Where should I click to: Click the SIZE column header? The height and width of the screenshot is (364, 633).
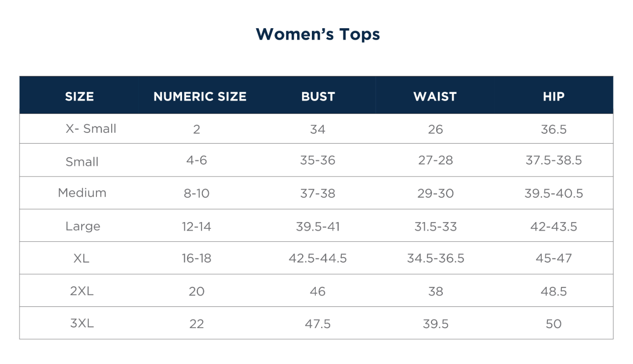click(79, 96)
